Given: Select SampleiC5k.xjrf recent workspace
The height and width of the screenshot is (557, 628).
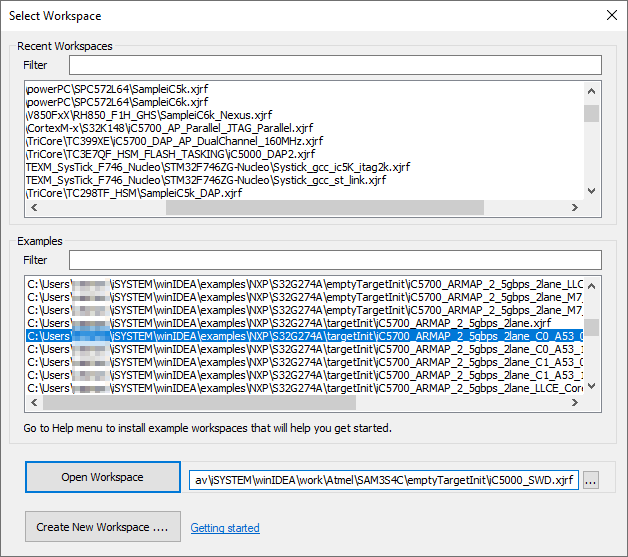Looking at the screenshot, I should click(117, 89).
